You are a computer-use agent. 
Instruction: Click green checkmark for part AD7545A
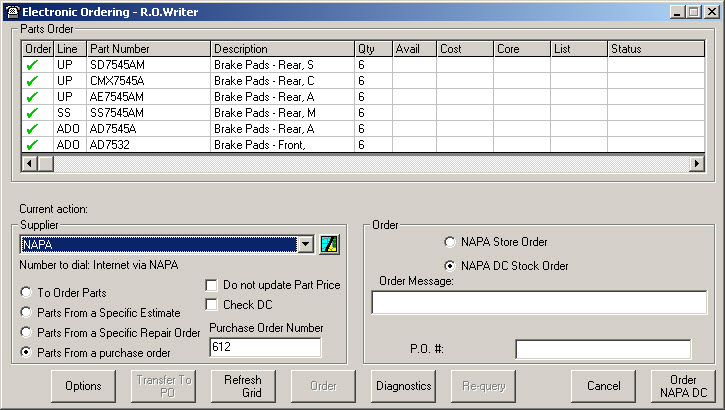[31, 129]
